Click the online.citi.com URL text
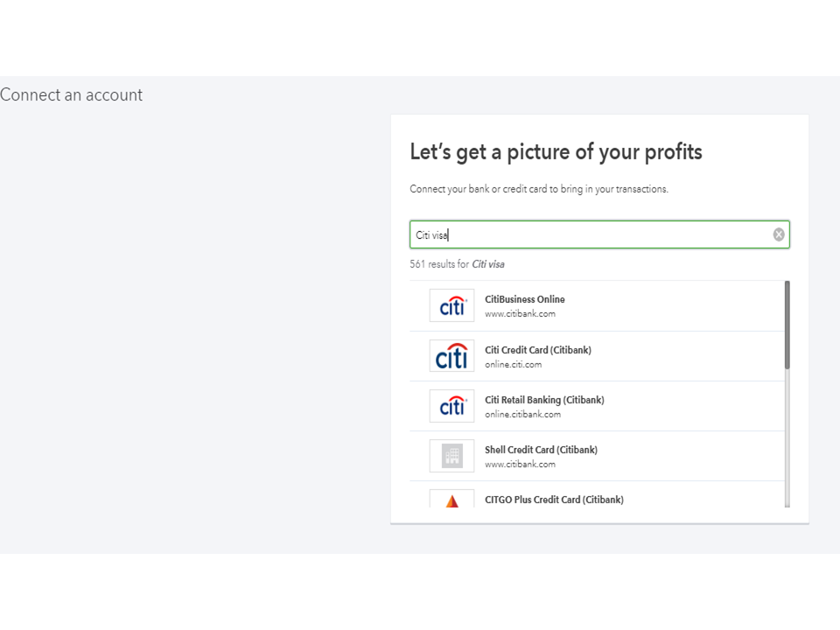The height and width of the screenshot is (630, 840). pos(514,364)
